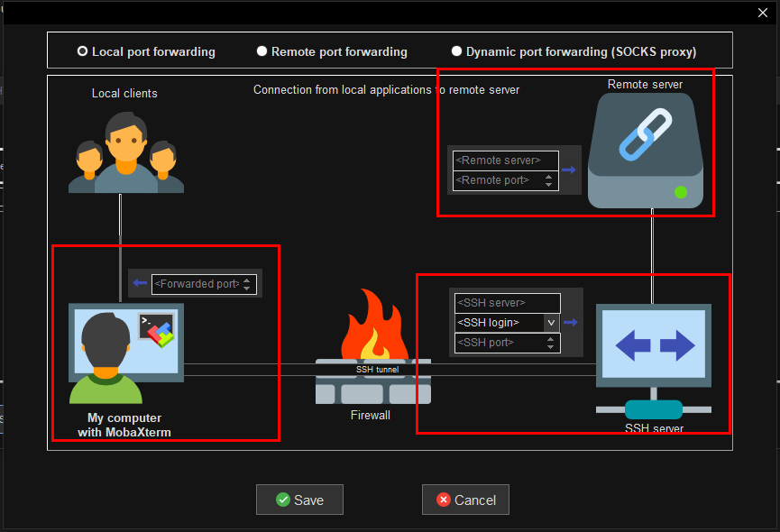The height and width of the screenshot is (532, 780).
Task: Decrease the SSH port value
Action: tap(551, 347)
